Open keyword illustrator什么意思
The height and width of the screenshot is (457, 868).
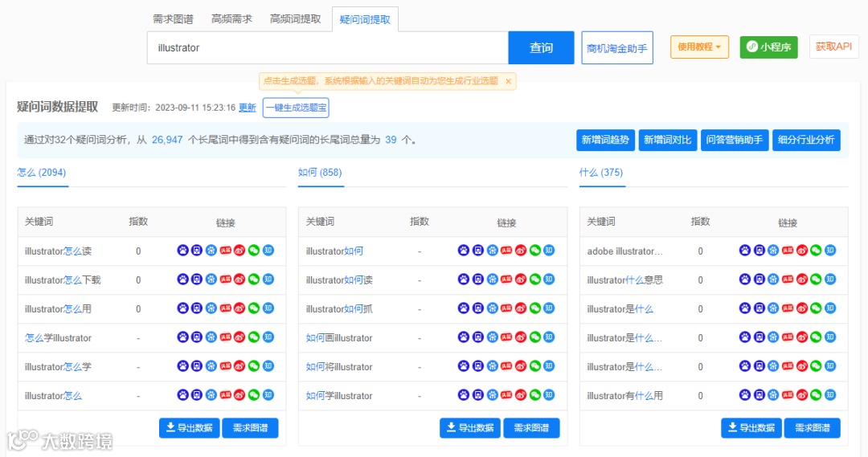pos(625,280)
